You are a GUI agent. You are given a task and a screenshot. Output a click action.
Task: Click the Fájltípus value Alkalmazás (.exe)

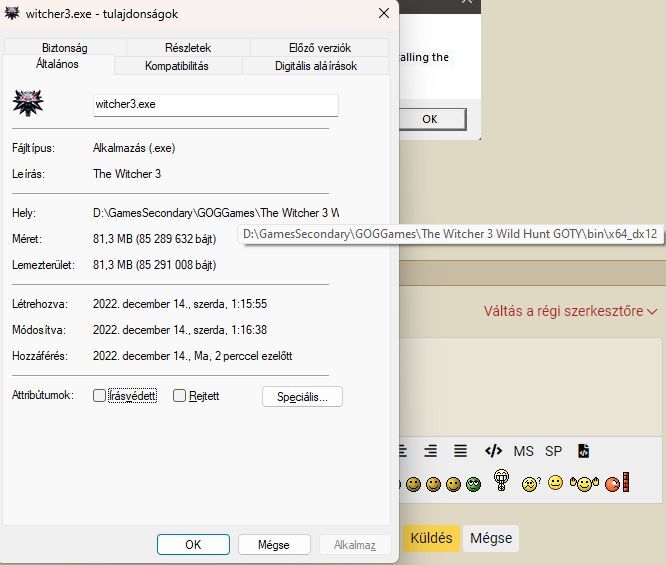(134, 148)
